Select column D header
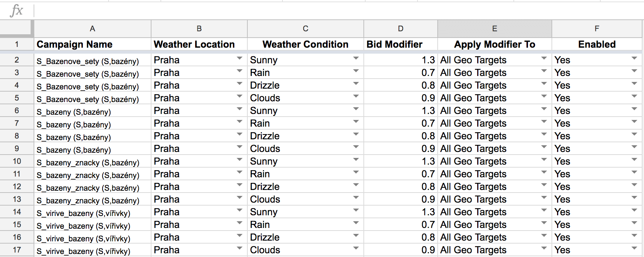This screenshot has width=644, height=257. [x=400, y=29]
